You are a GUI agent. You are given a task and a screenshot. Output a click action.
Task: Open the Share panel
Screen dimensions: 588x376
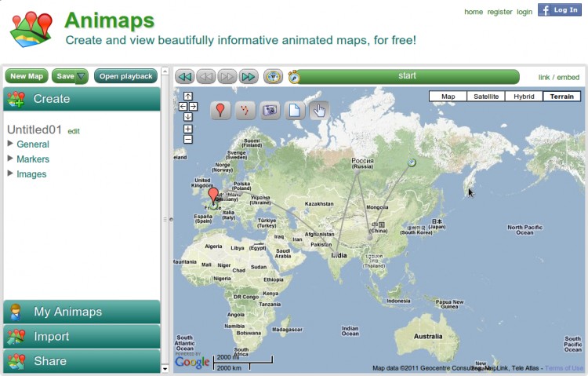(x=82, y=361)
